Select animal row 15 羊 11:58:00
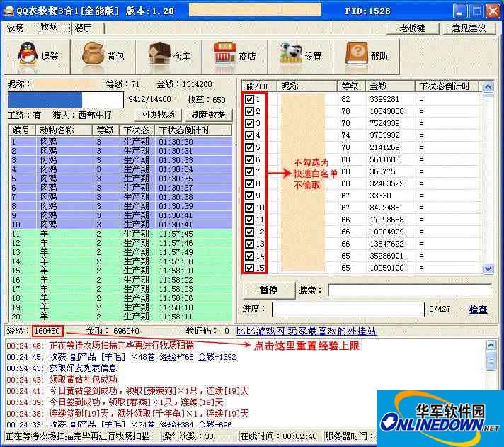This screenshot has height=447, width=504. tap(121, 271)
